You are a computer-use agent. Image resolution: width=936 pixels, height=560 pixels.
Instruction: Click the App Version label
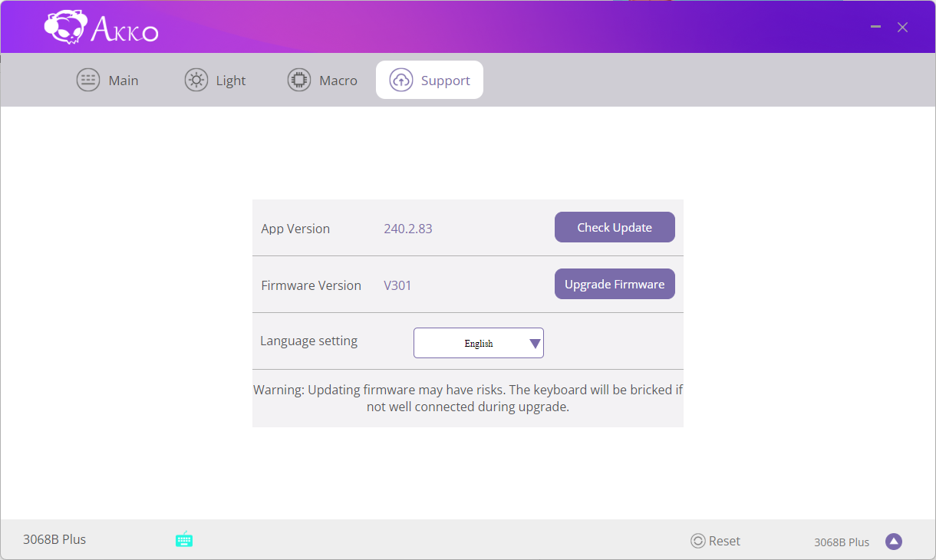pyautogui.click(x=295, y=229)
